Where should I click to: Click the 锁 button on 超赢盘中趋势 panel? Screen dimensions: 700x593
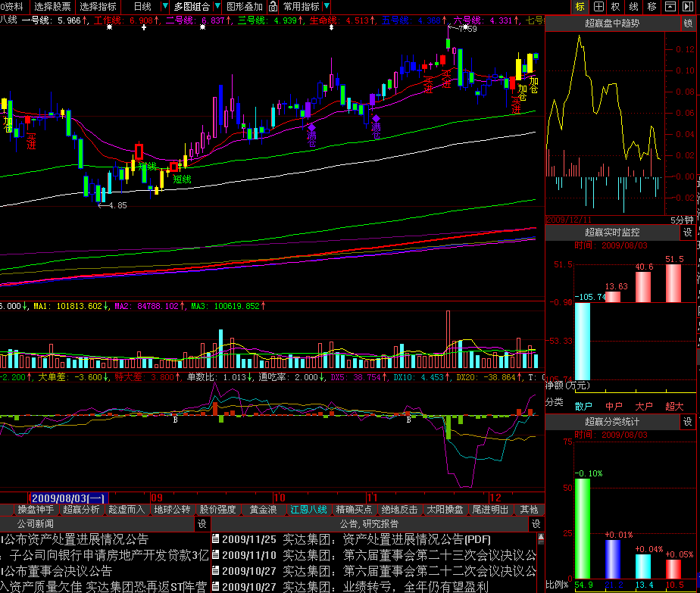[688, 23]
